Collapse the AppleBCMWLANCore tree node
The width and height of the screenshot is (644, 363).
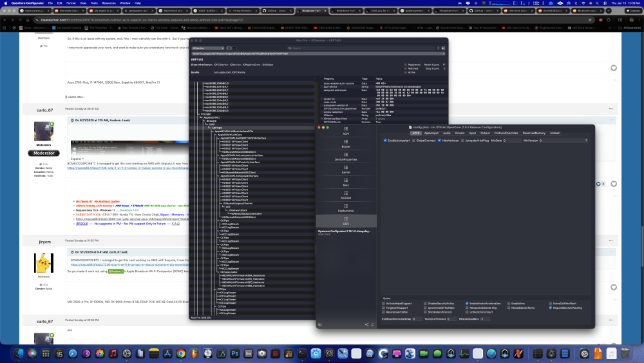coord(216,134)
